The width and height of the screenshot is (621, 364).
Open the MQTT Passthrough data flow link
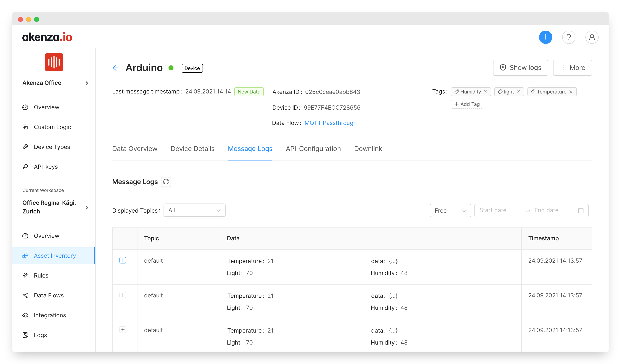pyautogui.click(x=330, y=123)
